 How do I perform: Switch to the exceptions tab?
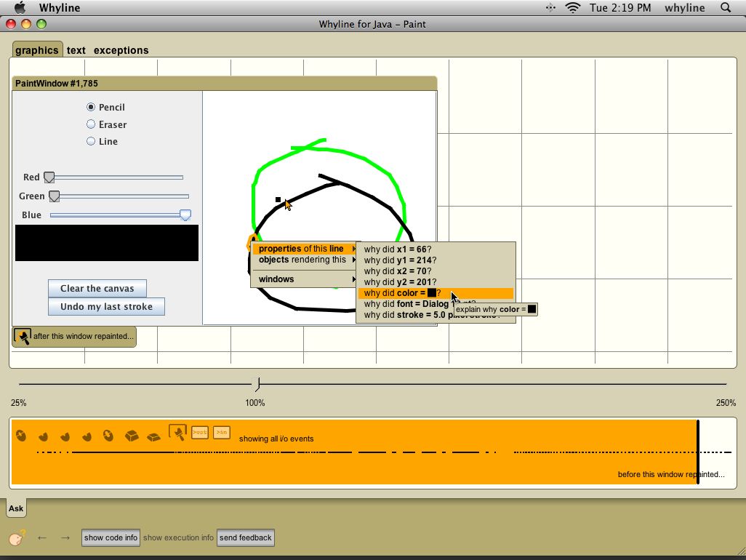[x=121, y=50]
